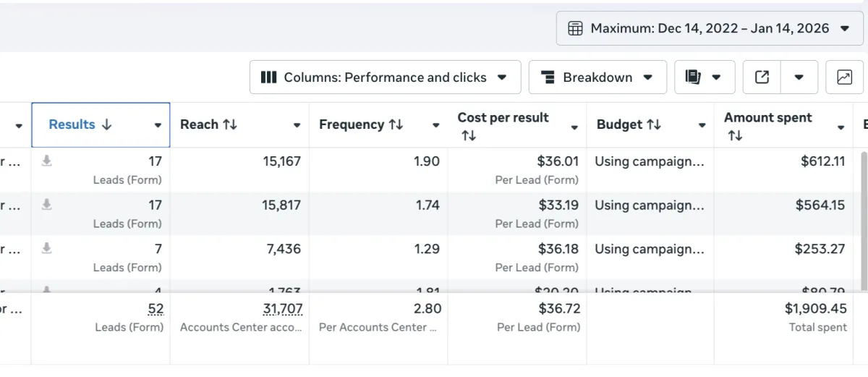Open the Results column menu arrow
The width and height of the screenshot is (868, 377).
click(x=158, y=125)
